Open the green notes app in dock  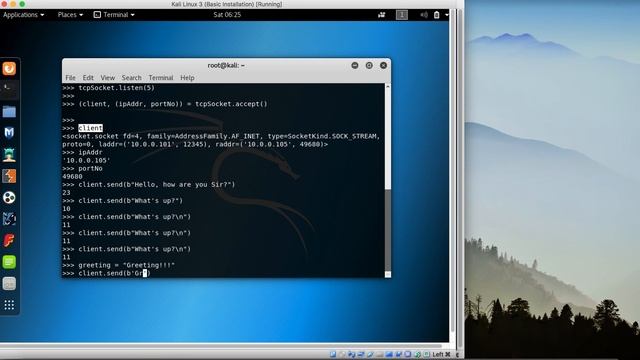pos(9,262)
